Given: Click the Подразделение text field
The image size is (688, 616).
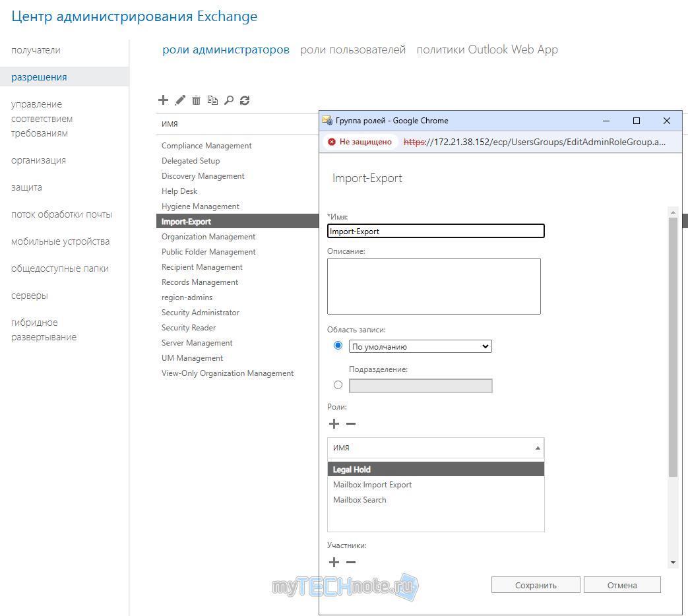Looking at the screenshot, I should 420,386.
